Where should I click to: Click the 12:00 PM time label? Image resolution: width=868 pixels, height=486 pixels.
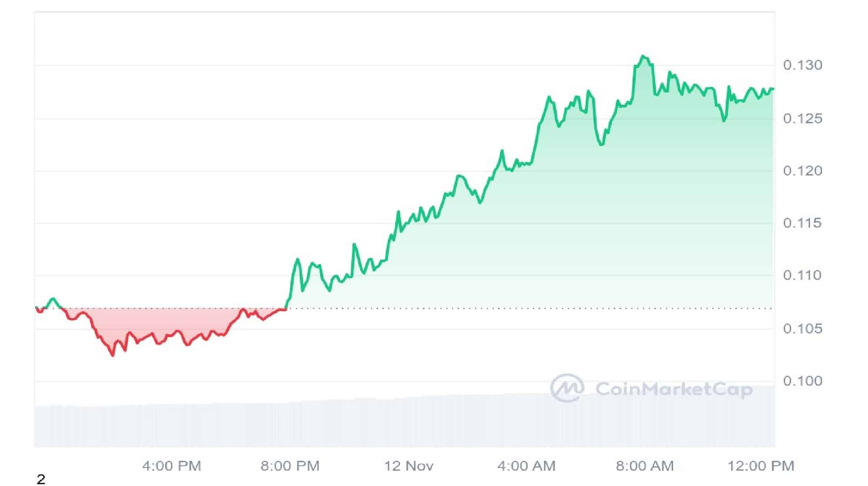(761, 466)
